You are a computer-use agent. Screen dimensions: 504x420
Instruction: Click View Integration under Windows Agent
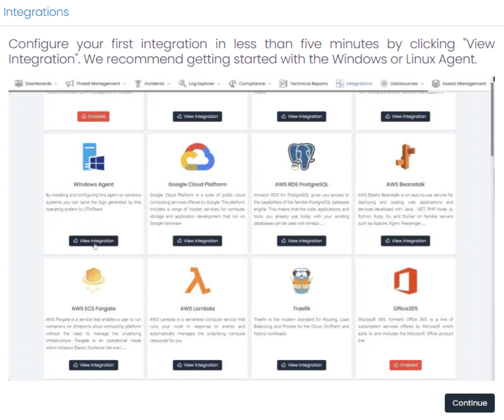(x=94, y=241)
